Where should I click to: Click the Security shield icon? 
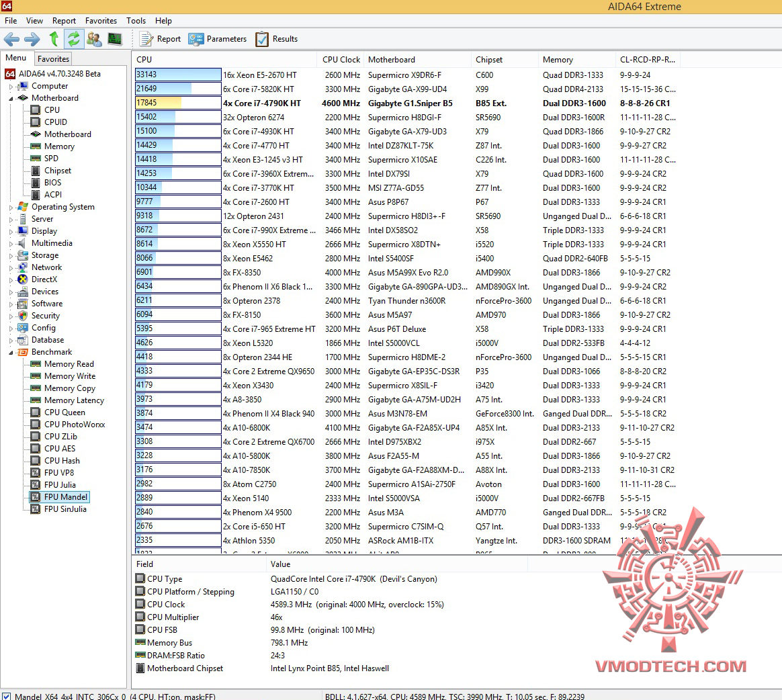point(22,316)
